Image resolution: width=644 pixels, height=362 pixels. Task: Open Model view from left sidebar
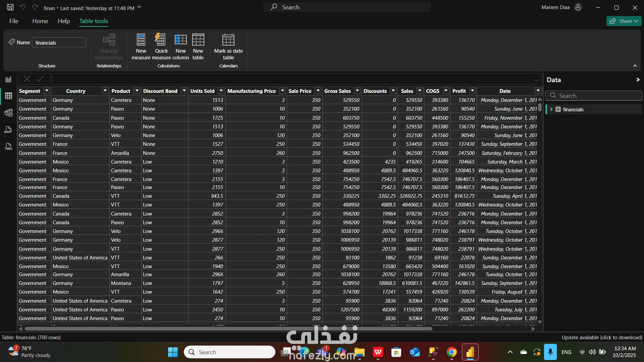coord(8,113)
